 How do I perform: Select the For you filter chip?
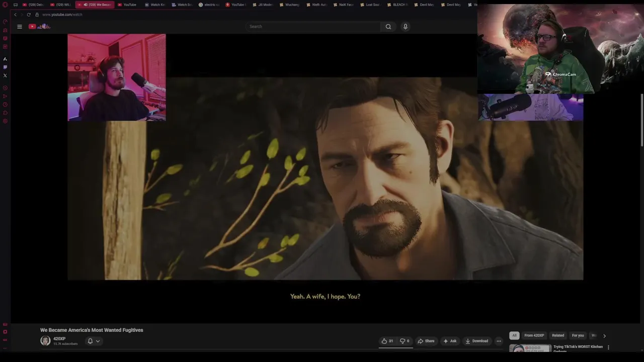point(578,335)
